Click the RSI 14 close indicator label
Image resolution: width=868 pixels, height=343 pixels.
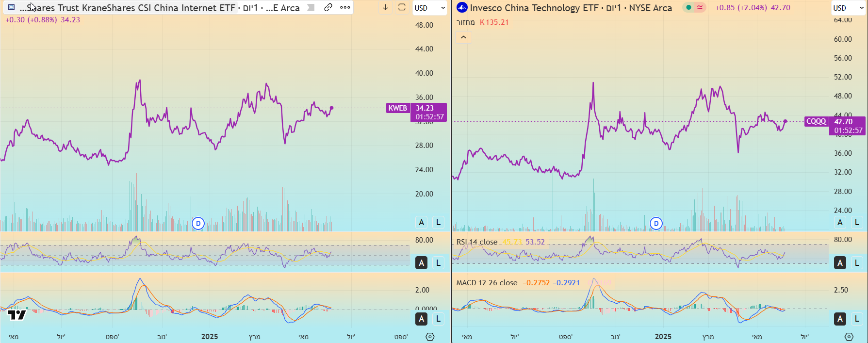tap(476, 242)
